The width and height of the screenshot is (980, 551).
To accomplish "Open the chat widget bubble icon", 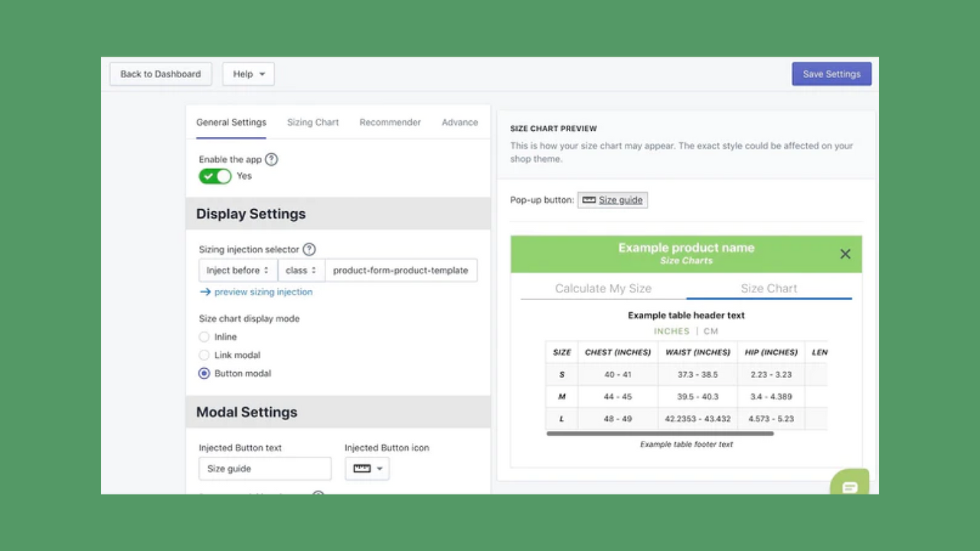I will tap(850, 486).
